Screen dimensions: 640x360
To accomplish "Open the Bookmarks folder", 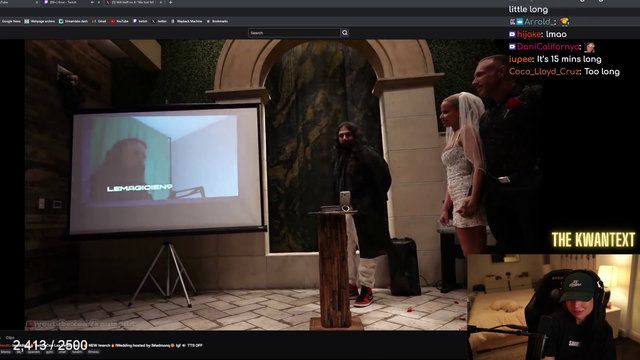I will point(217,21).
